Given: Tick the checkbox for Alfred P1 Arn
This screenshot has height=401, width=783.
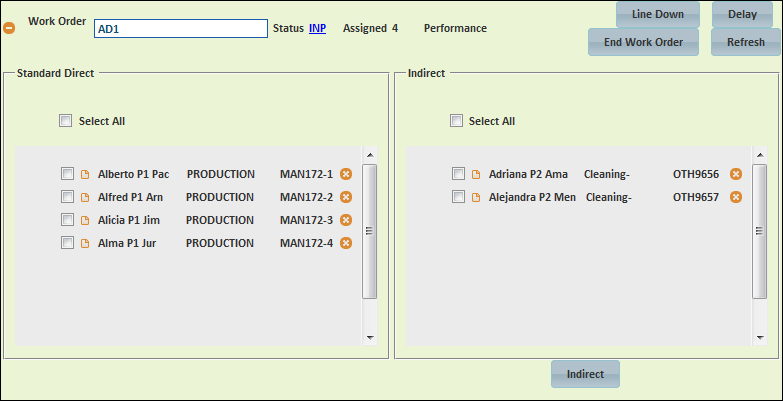Looking at the screenshot, I should click(x=68, y=197).
